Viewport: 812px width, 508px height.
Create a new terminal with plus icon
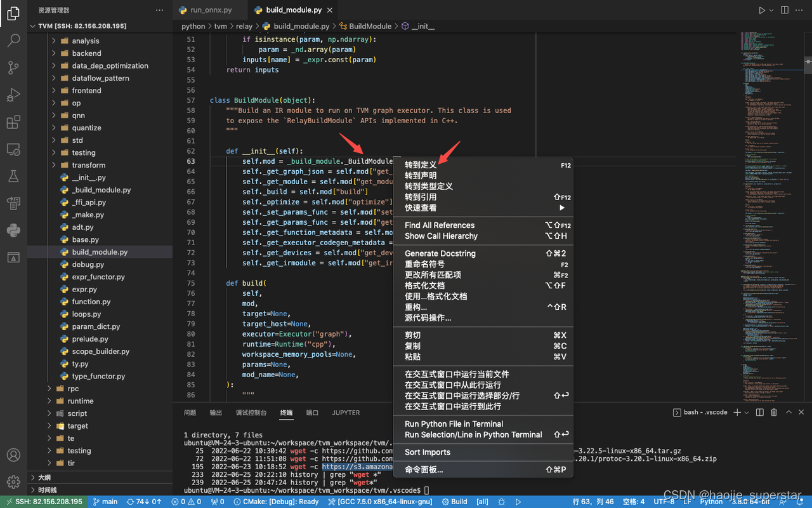[x=737, y=412]
